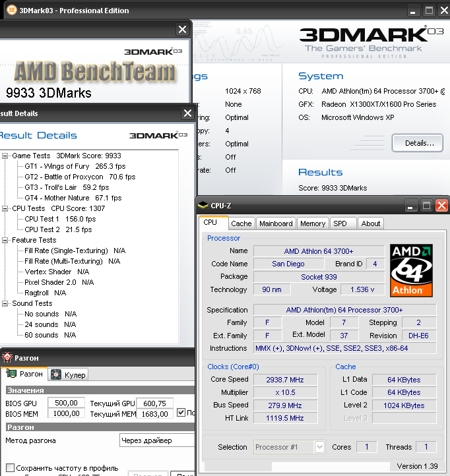This screenshot has height=476, width=450.
Task: Open the Memory tab in CPU-Z
Action: (x=313, y=223)
